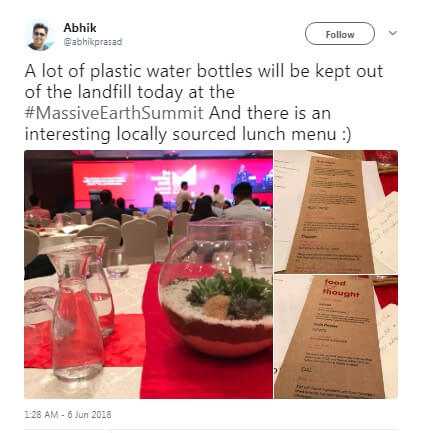Viewport: 424px width, 433px height.
Task: Click the succulent plants inside the terrarium
Action: [230, 293]
